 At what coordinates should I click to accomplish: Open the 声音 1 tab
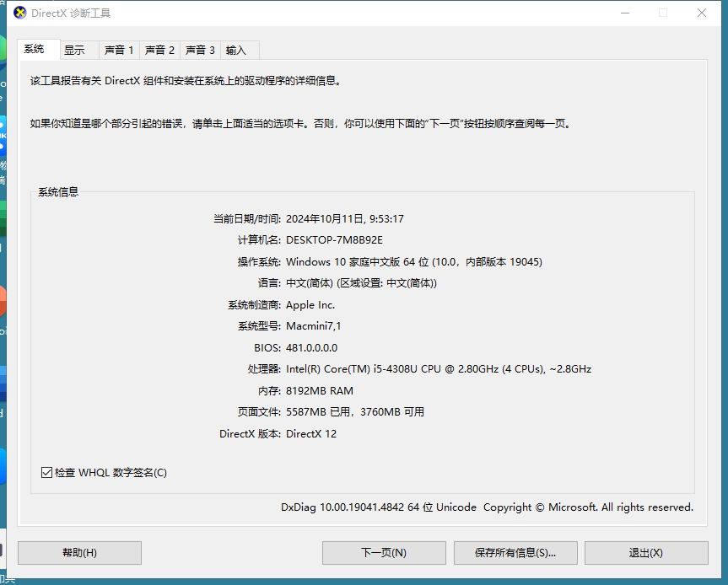[119, 50]
